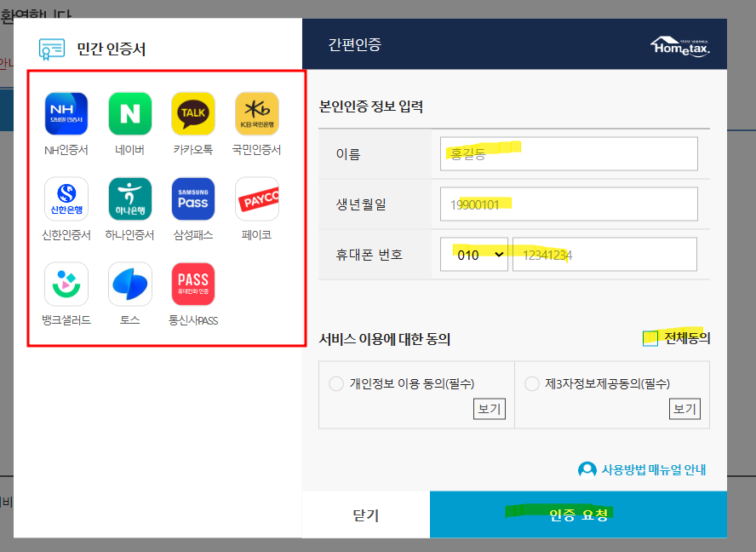Click the 이름 input field
This screenshot has width=756, height=552.
coord(569,154)
